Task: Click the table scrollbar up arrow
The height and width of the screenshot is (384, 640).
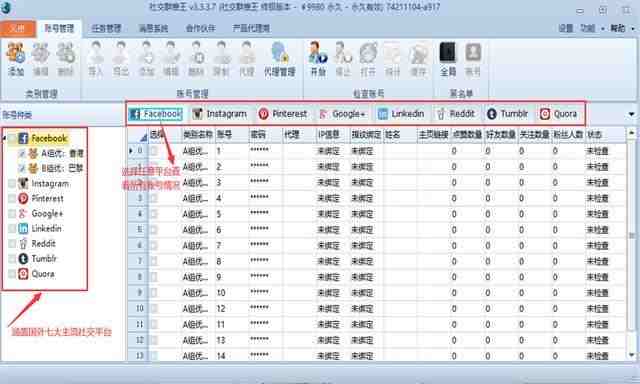Action: pos(631,133)
